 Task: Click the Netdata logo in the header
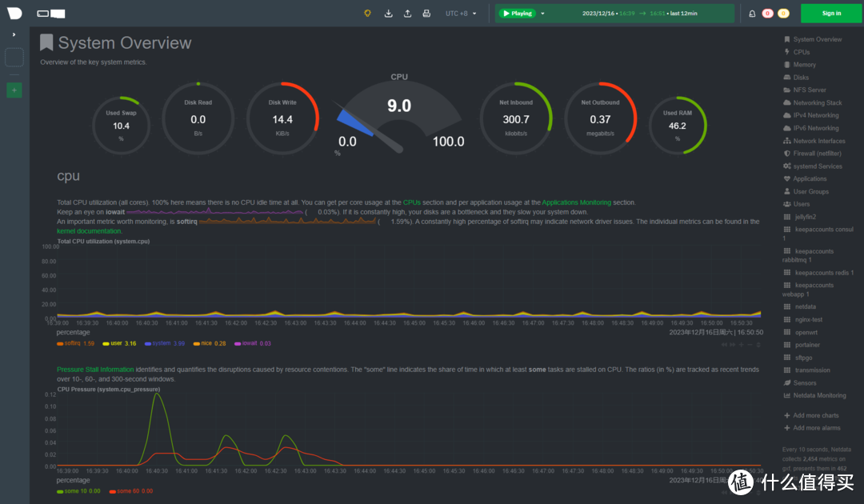click(x=14, y=14)
